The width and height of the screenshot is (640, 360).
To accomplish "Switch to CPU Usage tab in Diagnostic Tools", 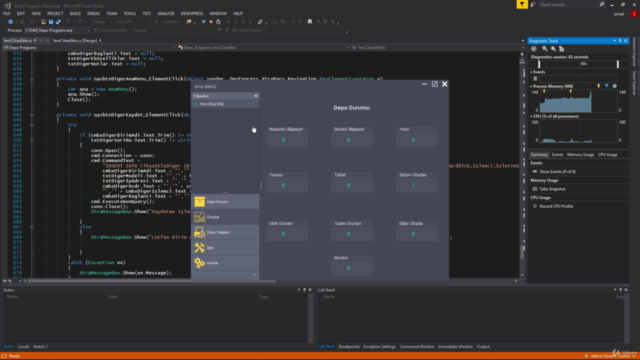I will (x=607, y=155).
